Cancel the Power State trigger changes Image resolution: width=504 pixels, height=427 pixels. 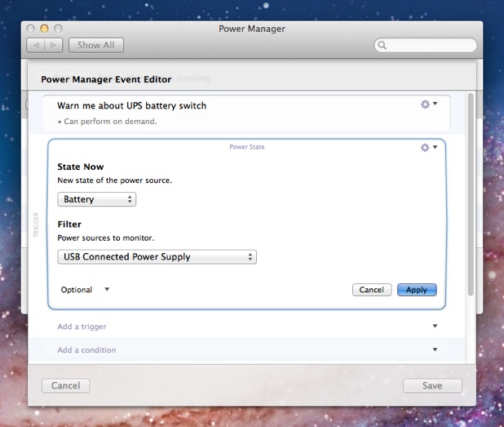[x=372, y=290]
